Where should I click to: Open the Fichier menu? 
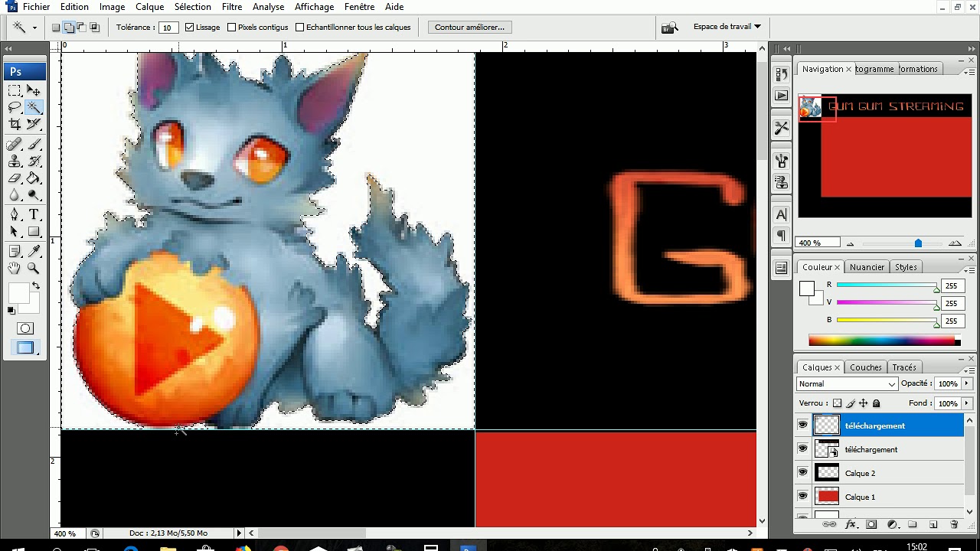pyautogui.click(x=36, y=7)
